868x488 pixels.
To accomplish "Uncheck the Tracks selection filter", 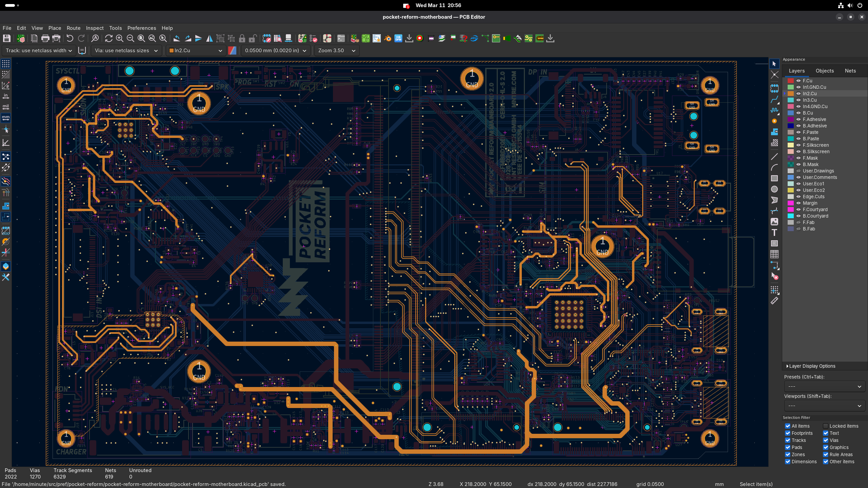I will tap(788, 440).
